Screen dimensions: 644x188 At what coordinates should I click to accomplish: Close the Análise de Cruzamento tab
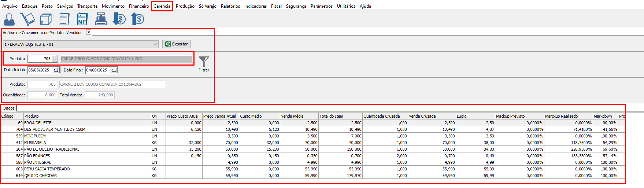pos(89,32)
